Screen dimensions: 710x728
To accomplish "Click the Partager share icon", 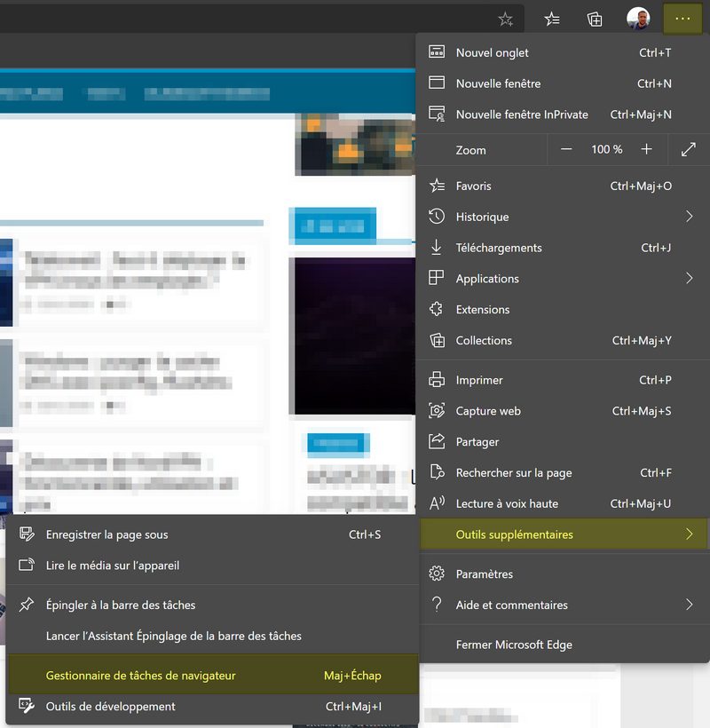I will (x=437, y=441).
